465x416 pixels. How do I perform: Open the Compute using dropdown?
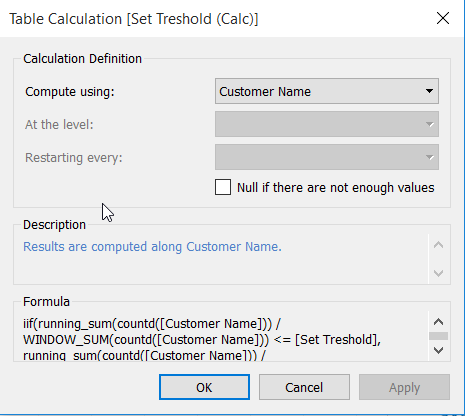(x=327, y=91)
